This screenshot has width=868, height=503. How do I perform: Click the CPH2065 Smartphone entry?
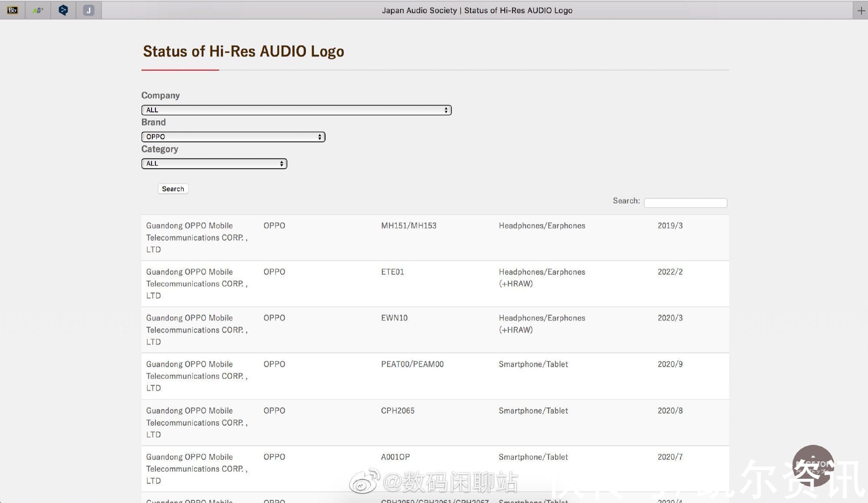pos(398,410)
